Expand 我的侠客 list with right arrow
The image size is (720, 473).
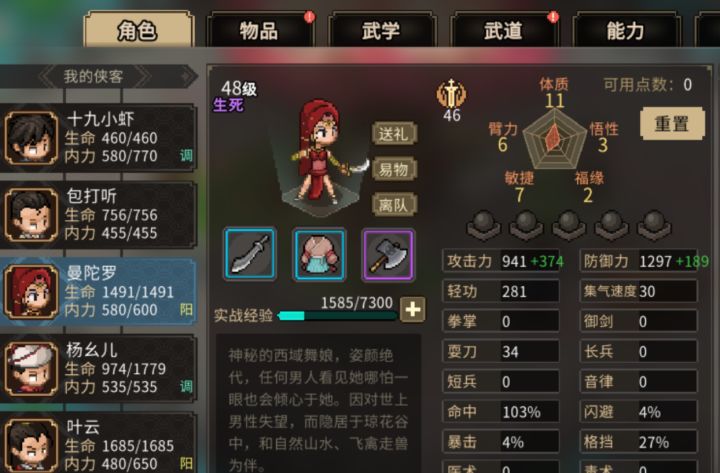click(187, 76)
